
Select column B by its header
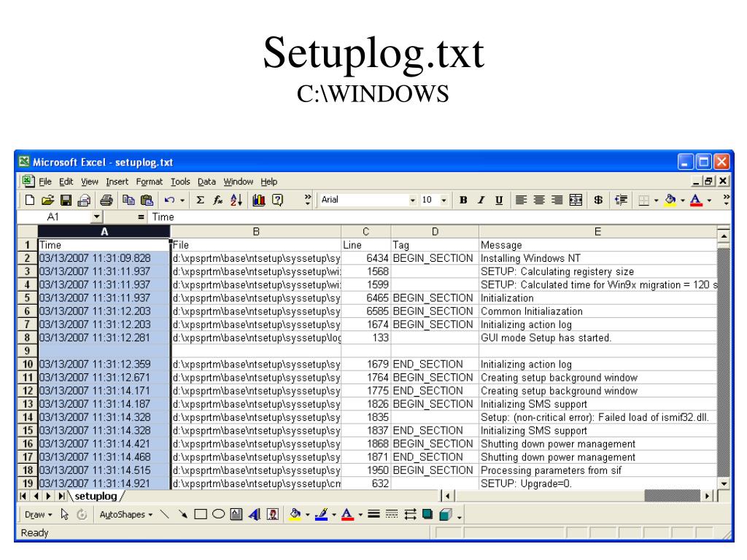pos(256,232)
